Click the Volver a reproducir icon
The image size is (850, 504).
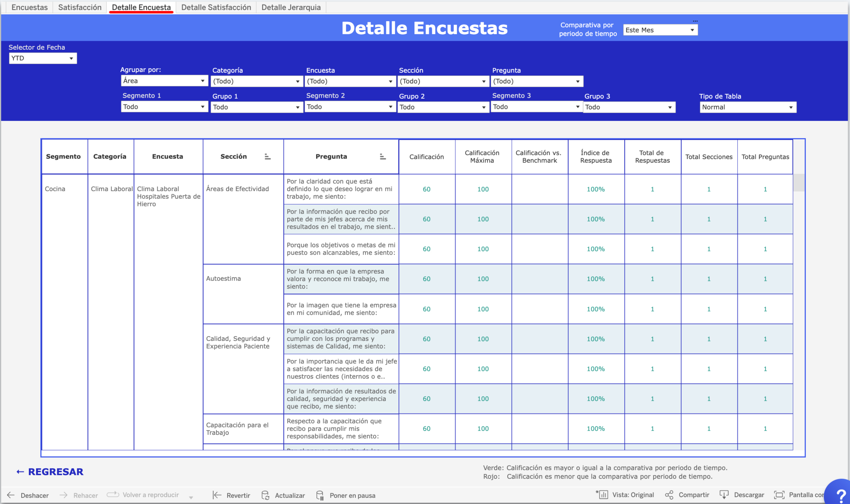113,495
